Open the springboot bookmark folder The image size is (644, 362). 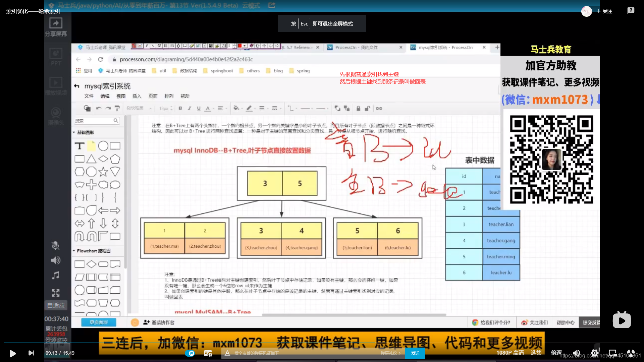point(218,71)
